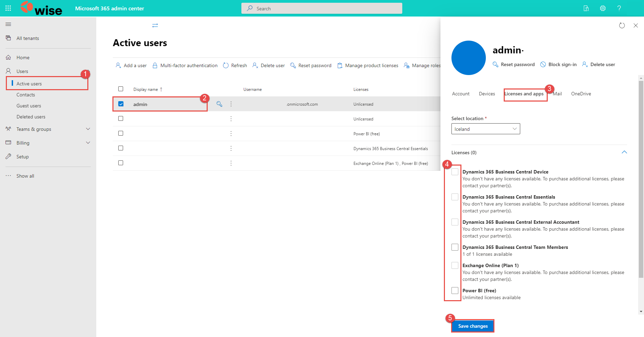Open more actions dots for admin row
This screenshot has width=644, height=337.
pyautogui.click(x=231, y=104)
